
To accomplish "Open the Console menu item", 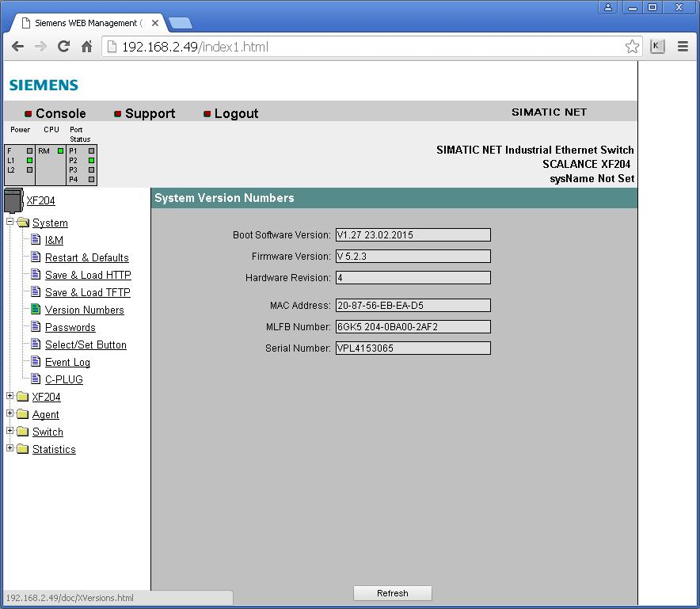I will tap(60, 113).
